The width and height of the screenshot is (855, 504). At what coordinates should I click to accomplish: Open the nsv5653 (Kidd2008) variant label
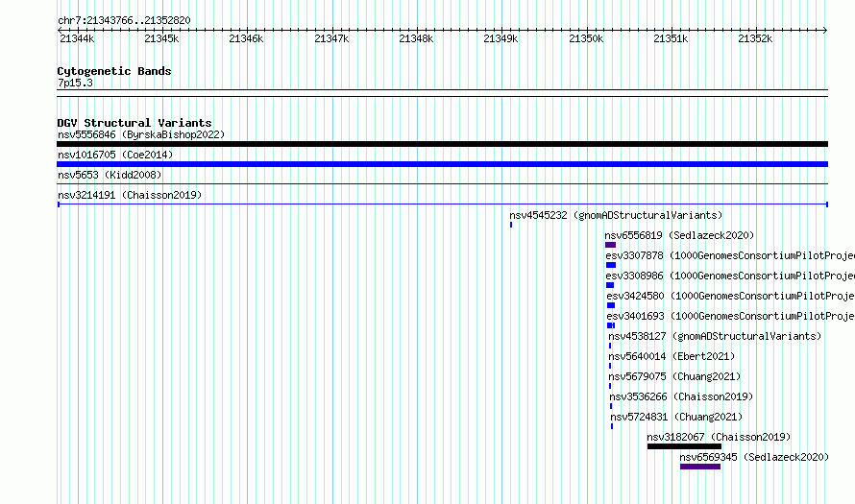[x=110, y=175]
